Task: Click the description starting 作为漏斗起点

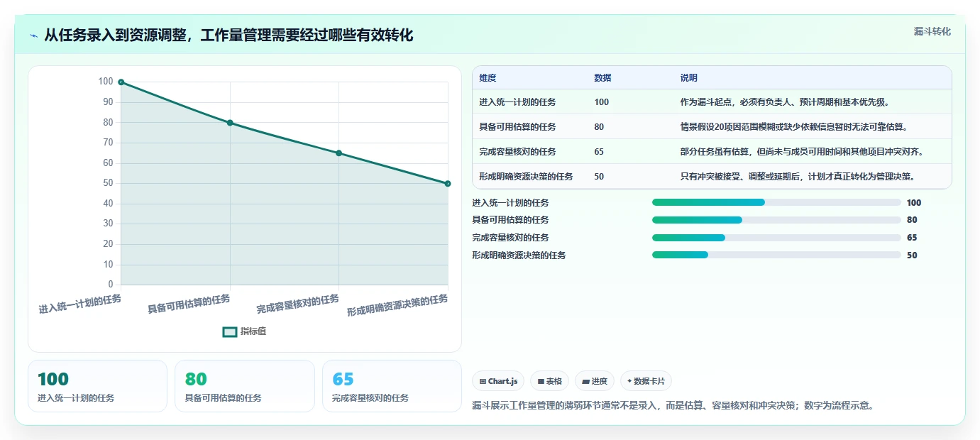Action: pos(785,102)
